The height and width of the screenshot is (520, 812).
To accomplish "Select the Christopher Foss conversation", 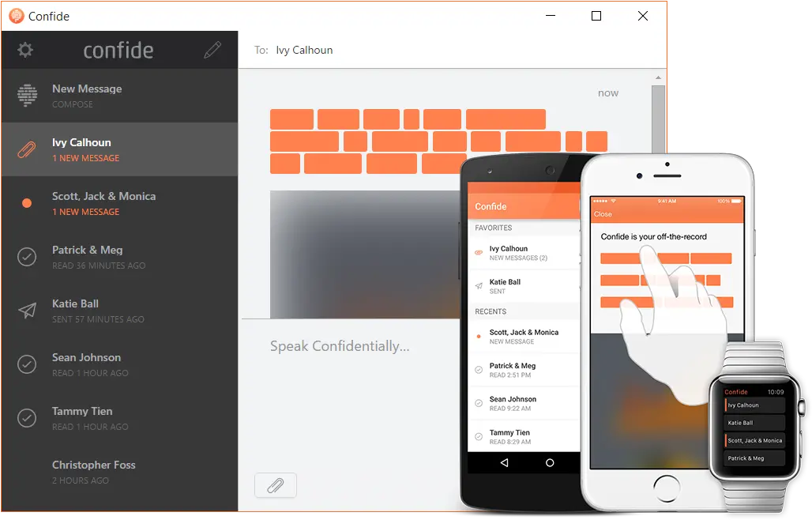I will pos(118,472).
